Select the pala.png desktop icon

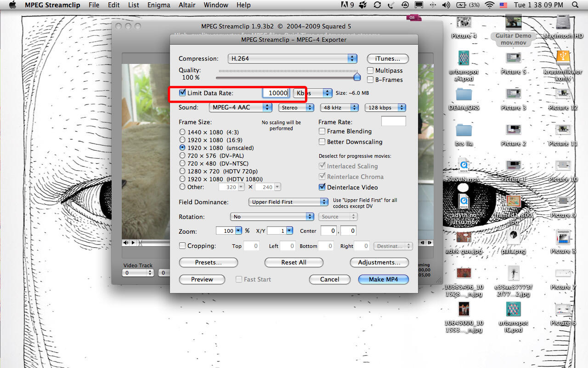(513, 237)
